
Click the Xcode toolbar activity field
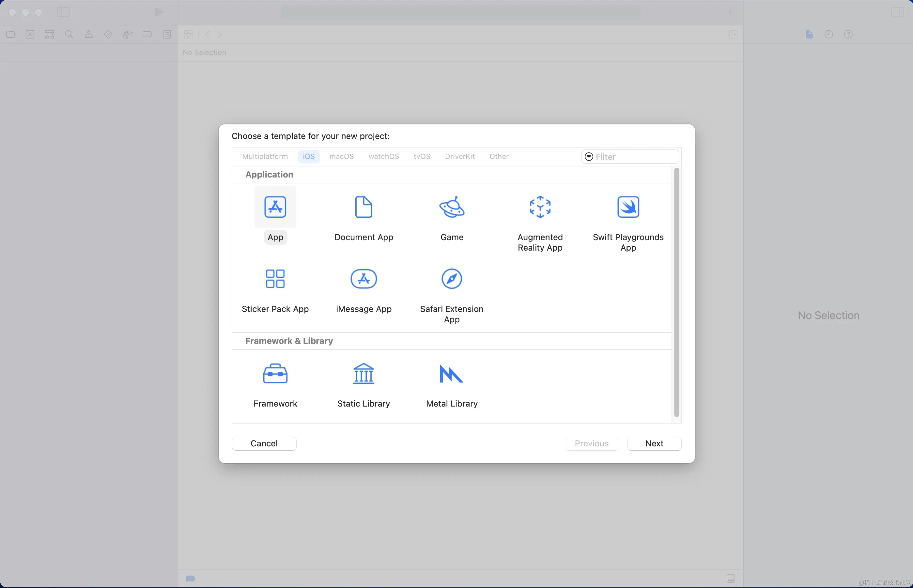point(460,12)
